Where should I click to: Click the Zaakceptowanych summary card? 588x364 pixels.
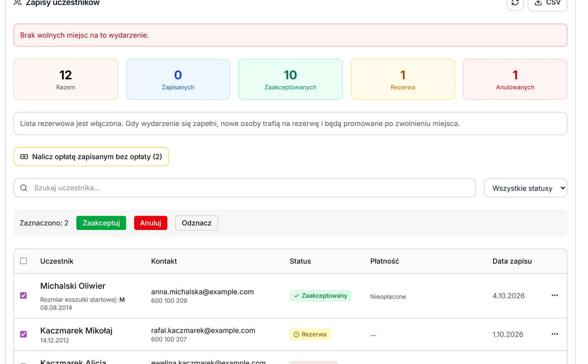click(x=290, y=79)
